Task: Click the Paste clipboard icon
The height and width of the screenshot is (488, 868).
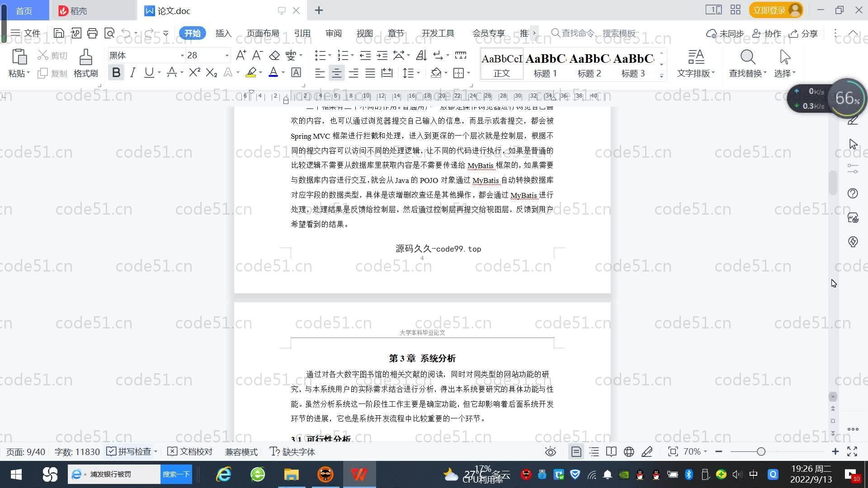Action: [19, 57]
